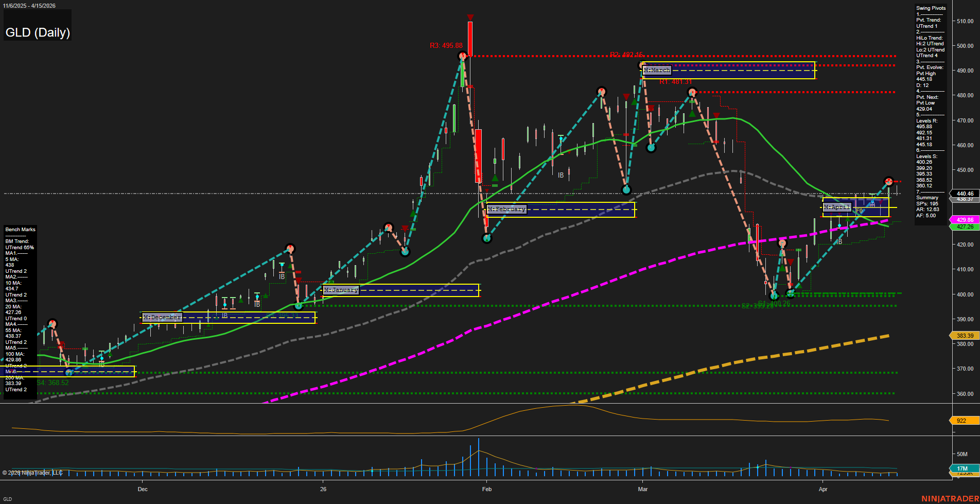The width and height of the screenshot is (980, 504).
Task: Click the 440.46 last-price marker on the axis
Action: (965, 194)
